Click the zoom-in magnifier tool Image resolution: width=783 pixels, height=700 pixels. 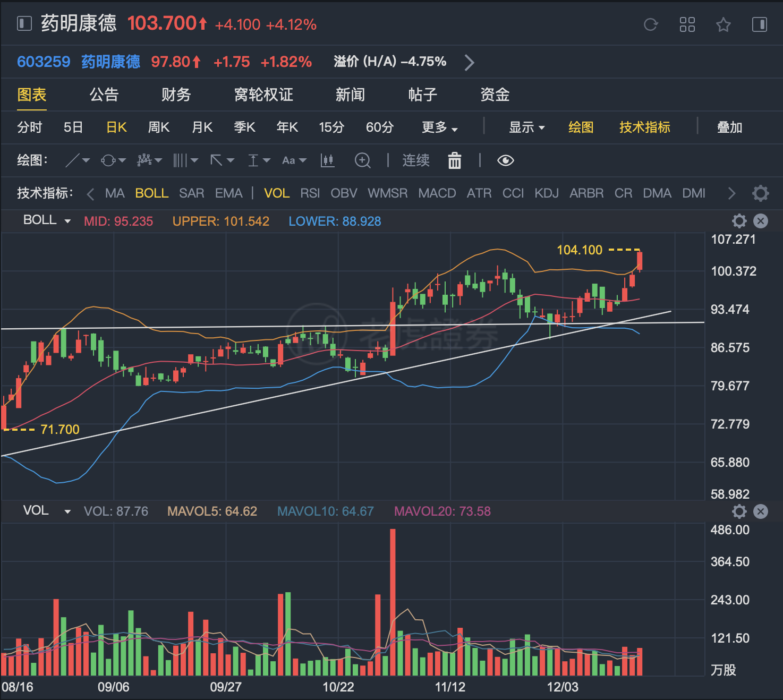363,160
